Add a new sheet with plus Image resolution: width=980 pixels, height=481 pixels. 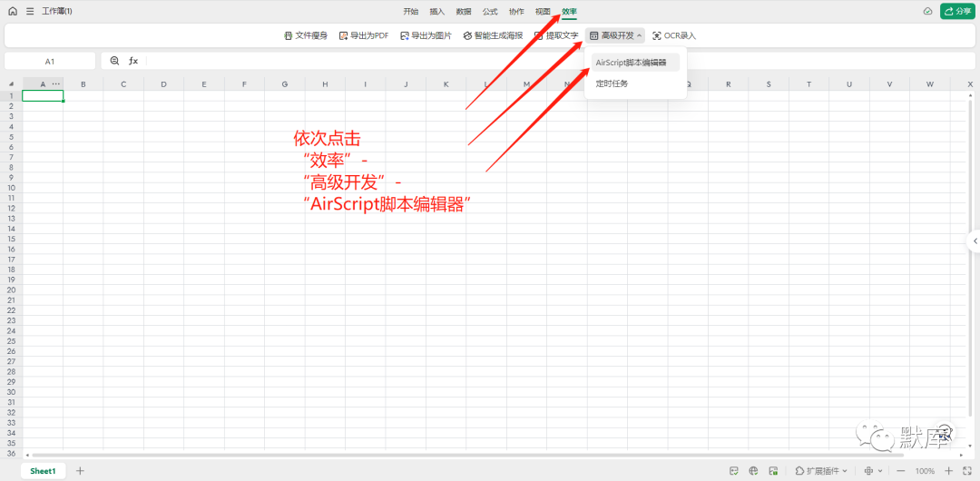[80, 471]
